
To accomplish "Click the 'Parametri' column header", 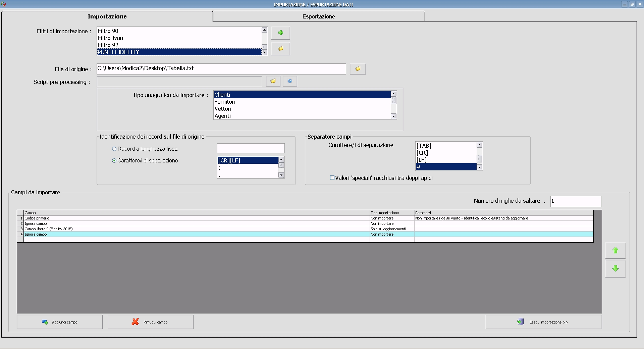I will click(x=504, y=213).
